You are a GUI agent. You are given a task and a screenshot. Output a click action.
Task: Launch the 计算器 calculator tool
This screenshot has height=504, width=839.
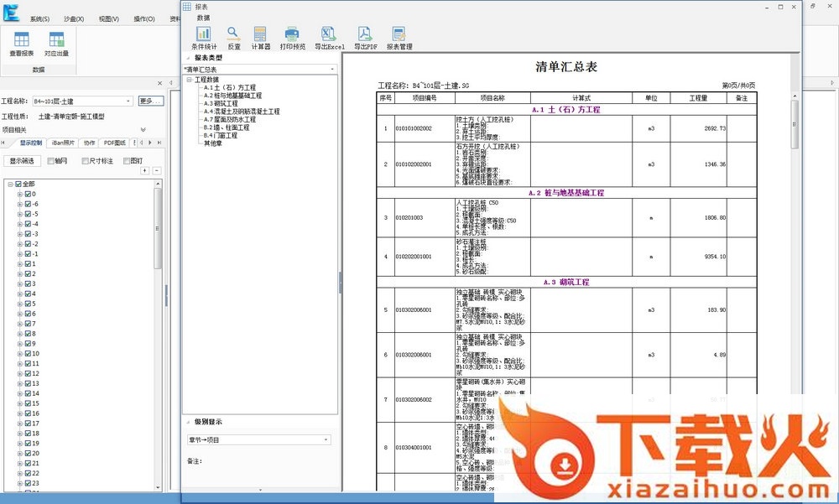(260, 37)
